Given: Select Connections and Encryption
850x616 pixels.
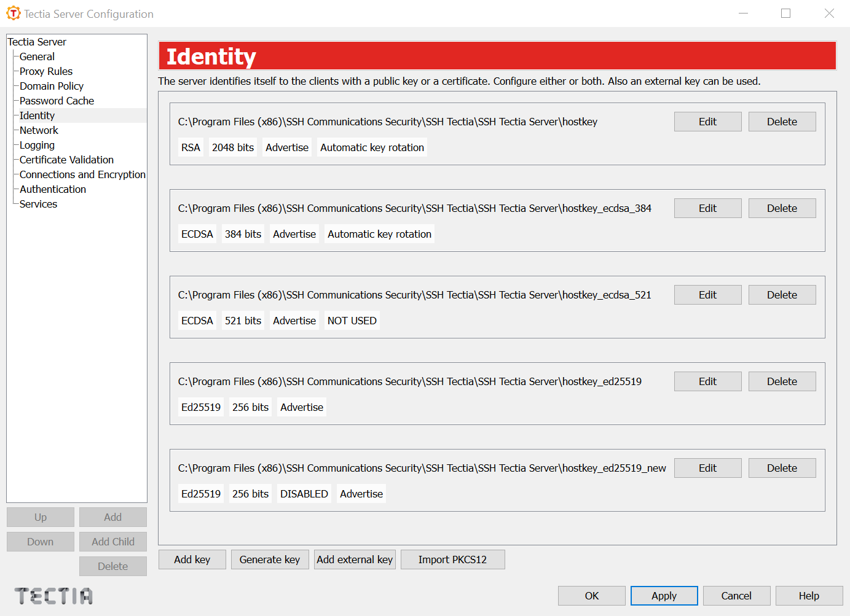Looking at the screenshot, I should point(82,174).
